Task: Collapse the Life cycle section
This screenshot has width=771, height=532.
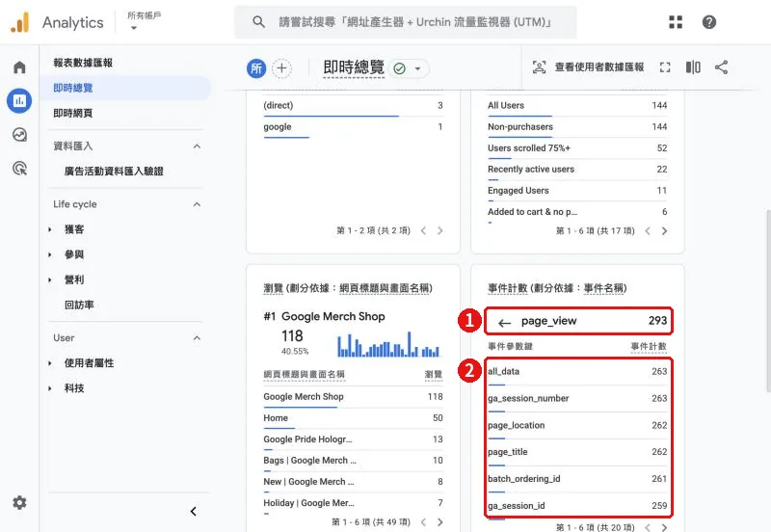Action: [197, 204]
